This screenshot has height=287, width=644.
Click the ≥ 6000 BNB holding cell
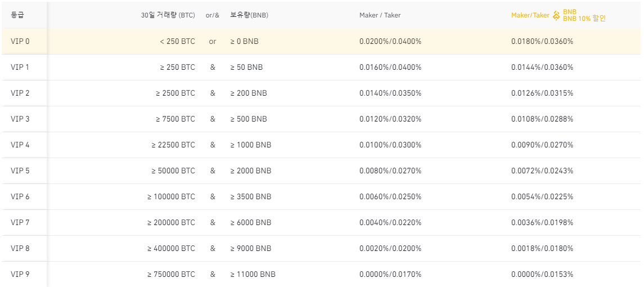[x=250, y=222]
